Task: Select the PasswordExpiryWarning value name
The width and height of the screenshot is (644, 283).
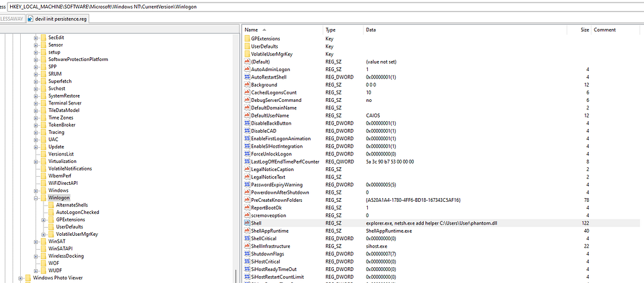Action: pyautogui.click(x=277, y=184)
